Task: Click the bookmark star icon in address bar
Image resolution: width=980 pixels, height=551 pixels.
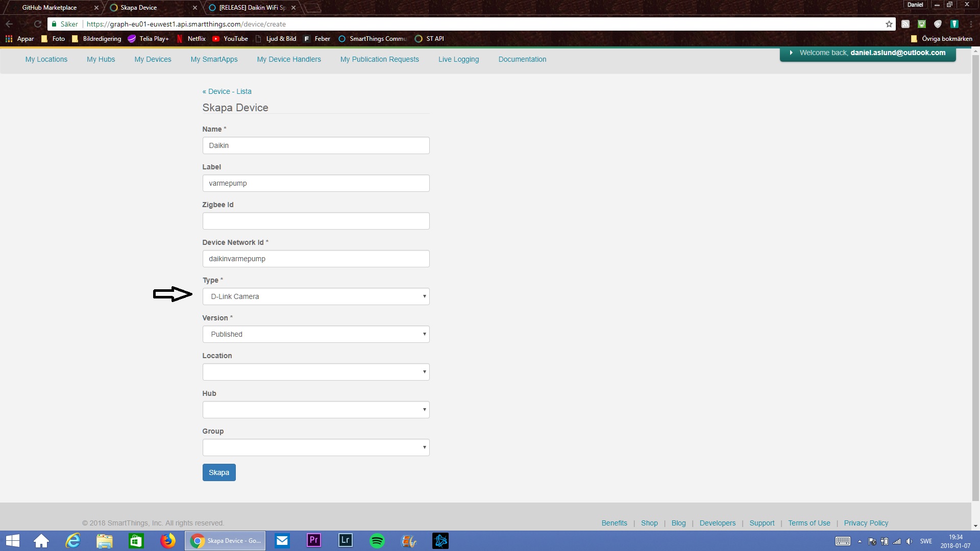Action: click(889, 24)
